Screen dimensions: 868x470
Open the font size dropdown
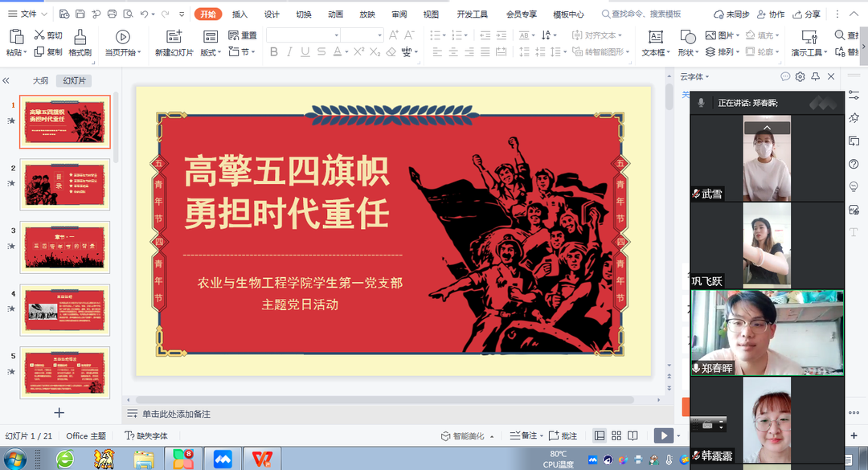tap(379, 35)
